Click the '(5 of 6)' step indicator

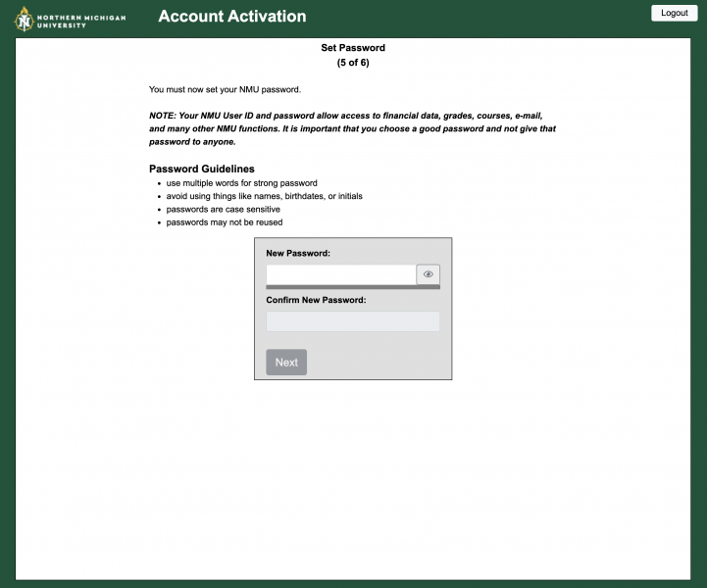[353, 63]
